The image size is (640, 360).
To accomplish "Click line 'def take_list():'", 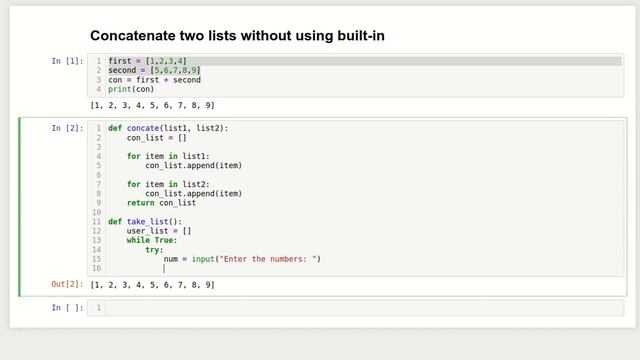I will tap(145, 222).
